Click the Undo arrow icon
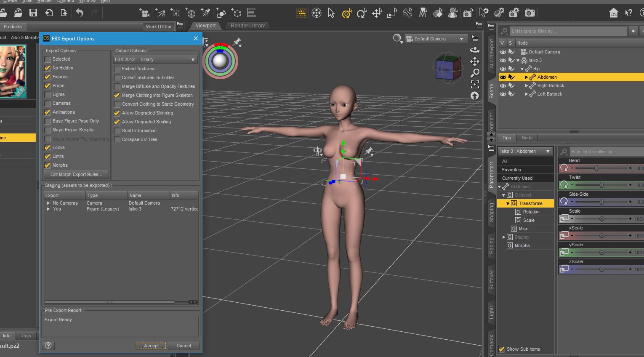The image size is (644, 357). pyautogui.click(x=80, y=13)
